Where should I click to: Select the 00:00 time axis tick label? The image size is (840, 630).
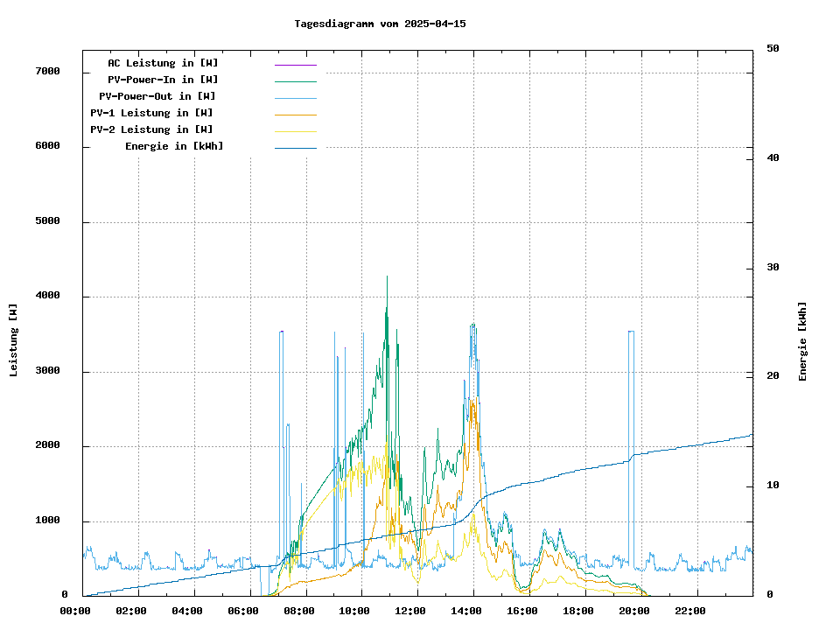[75, 611]
